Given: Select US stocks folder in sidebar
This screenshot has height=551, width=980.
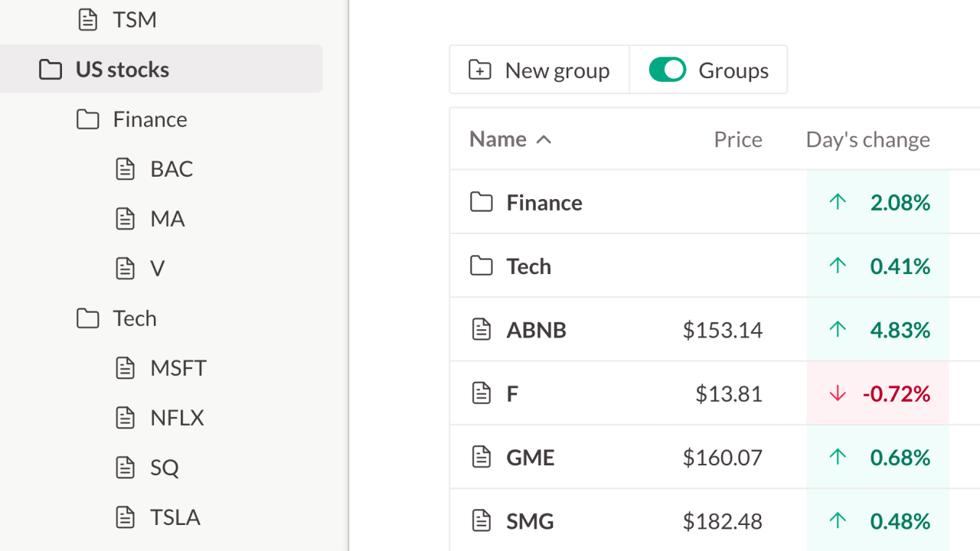Looking at the screenshot, I should [122, 70].
